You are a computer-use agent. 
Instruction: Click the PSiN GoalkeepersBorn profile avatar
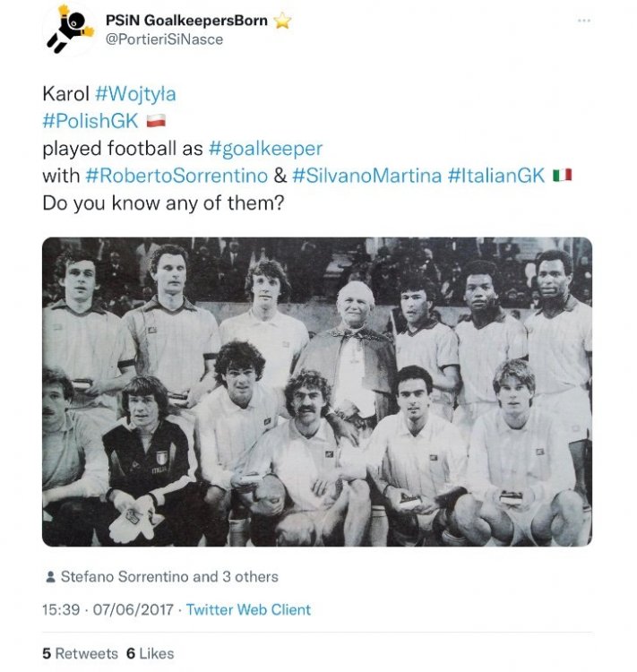[69, 29]
